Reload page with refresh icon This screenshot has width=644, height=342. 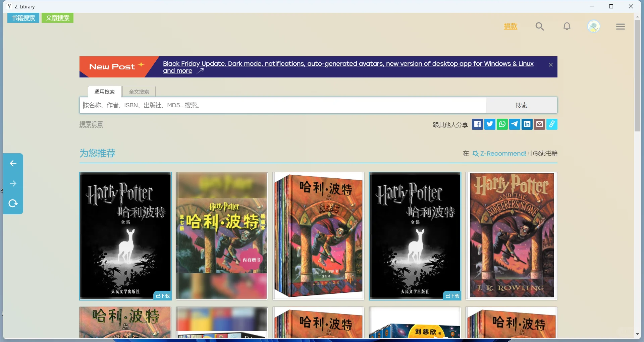[x=13, y=204]
